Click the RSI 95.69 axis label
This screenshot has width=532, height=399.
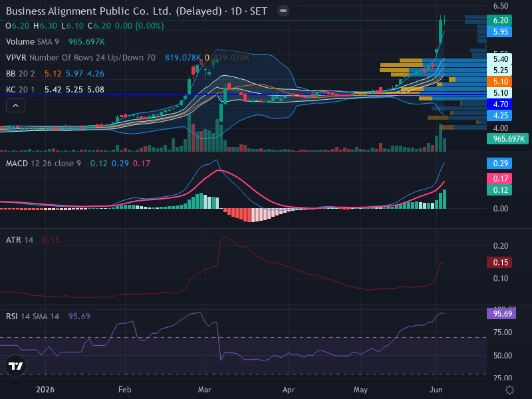501,313
